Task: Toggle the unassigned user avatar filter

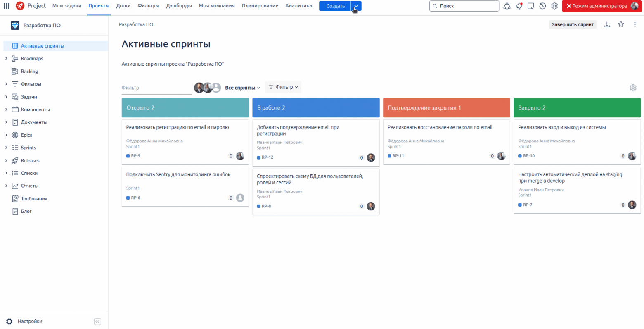Action: click(217, 88)
